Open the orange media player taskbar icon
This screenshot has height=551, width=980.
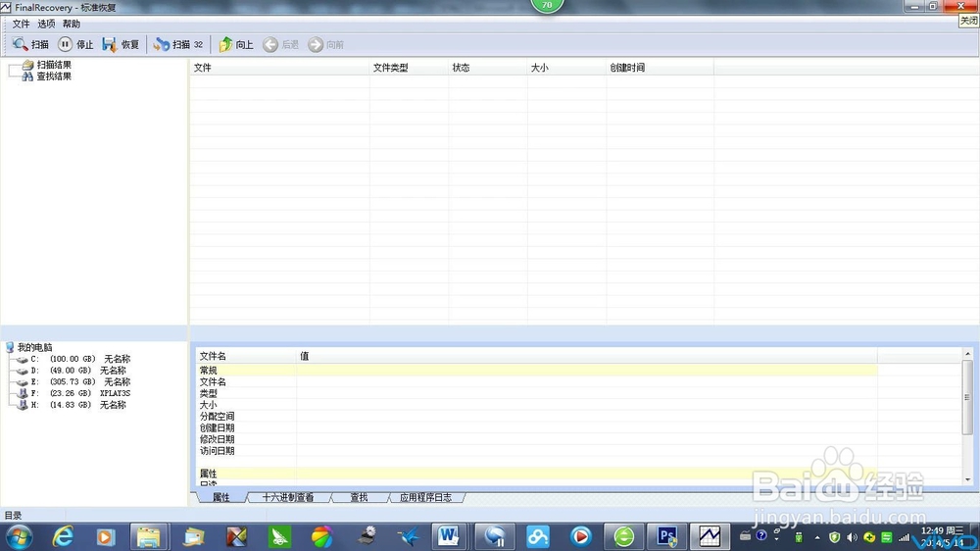pyautogui.click(x=106, y=537)
